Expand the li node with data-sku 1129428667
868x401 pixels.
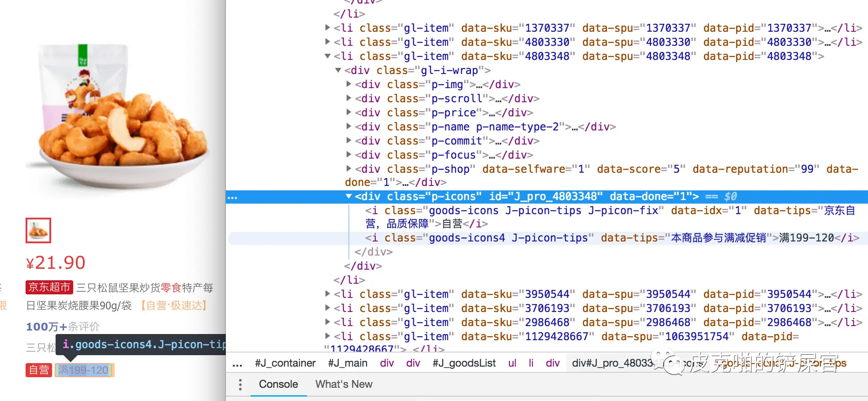point(328,336)
